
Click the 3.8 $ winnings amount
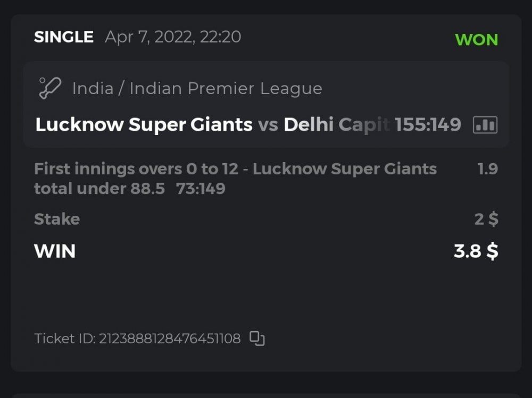point(476,251)
